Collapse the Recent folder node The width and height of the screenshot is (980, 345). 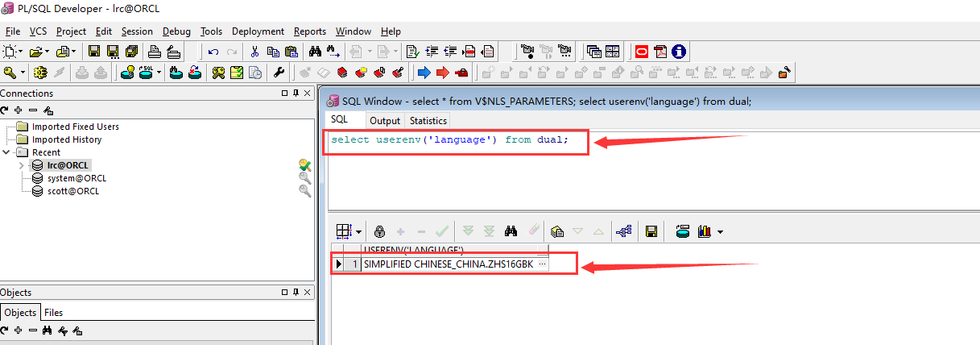7,152
